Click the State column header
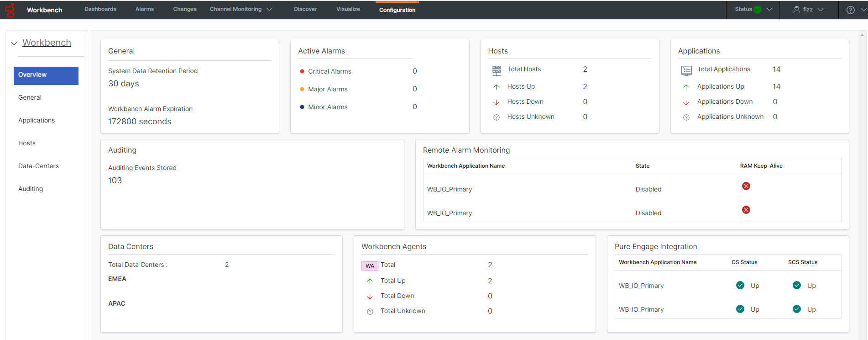 click(x=643, y=166)
